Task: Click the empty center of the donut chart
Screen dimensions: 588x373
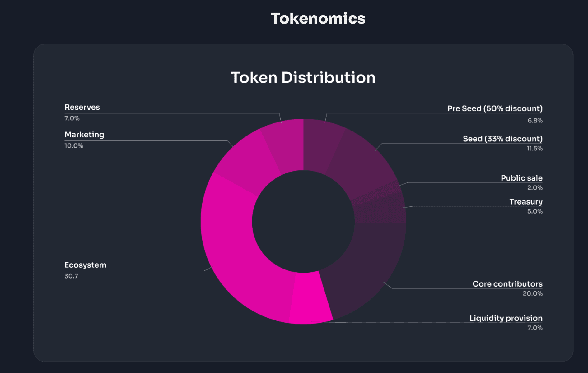Action: click(303, 221)
